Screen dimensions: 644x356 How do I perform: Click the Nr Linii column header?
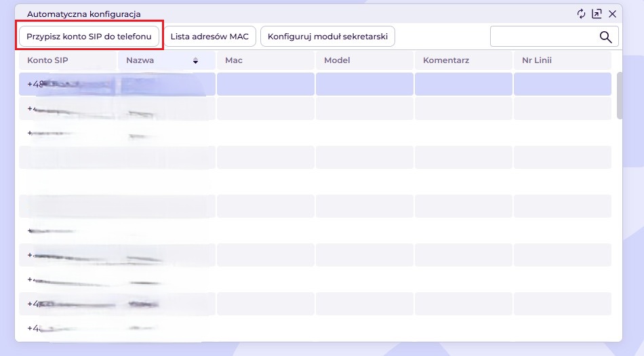(x=562, y=60)
